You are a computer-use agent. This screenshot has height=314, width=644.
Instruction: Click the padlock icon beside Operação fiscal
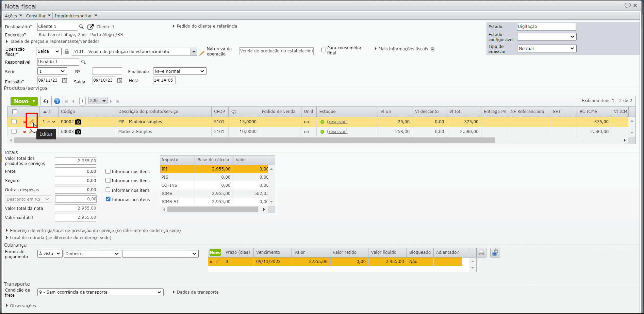67,51
